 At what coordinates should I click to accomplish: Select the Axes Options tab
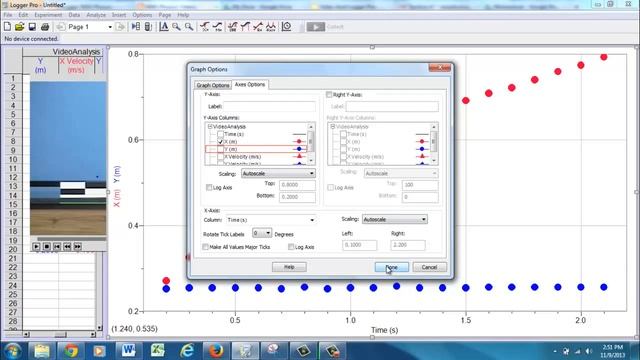point(250,84)
